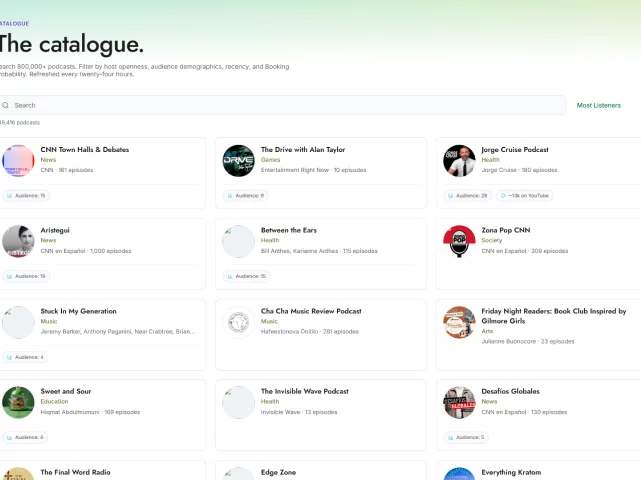
Task: Open Aristegui podcast artwork
Action: [x=18, y=241]
